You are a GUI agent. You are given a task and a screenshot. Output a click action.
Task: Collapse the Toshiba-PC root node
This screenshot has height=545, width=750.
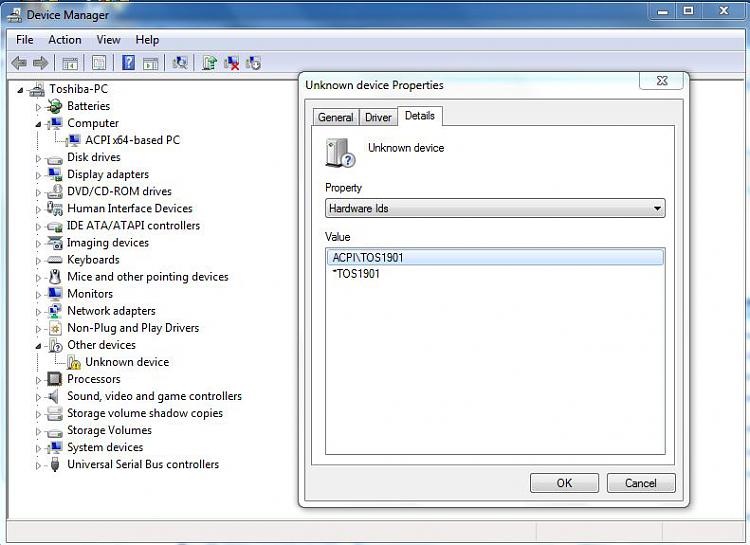(x=20, y=90)
